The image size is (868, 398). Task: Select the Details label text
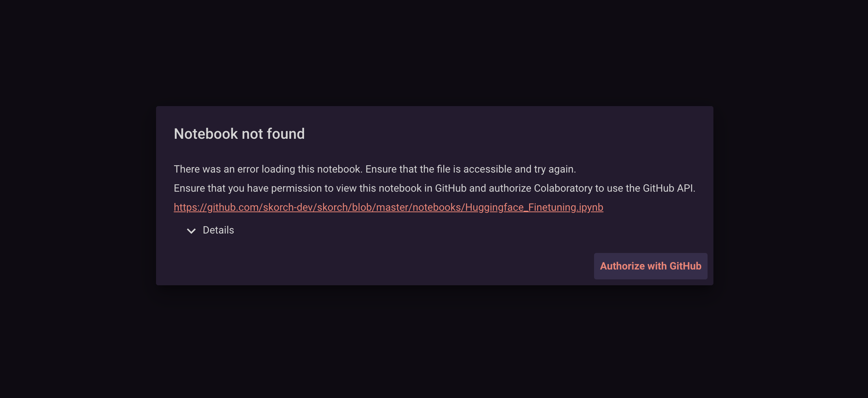click(x=218, y=230)
